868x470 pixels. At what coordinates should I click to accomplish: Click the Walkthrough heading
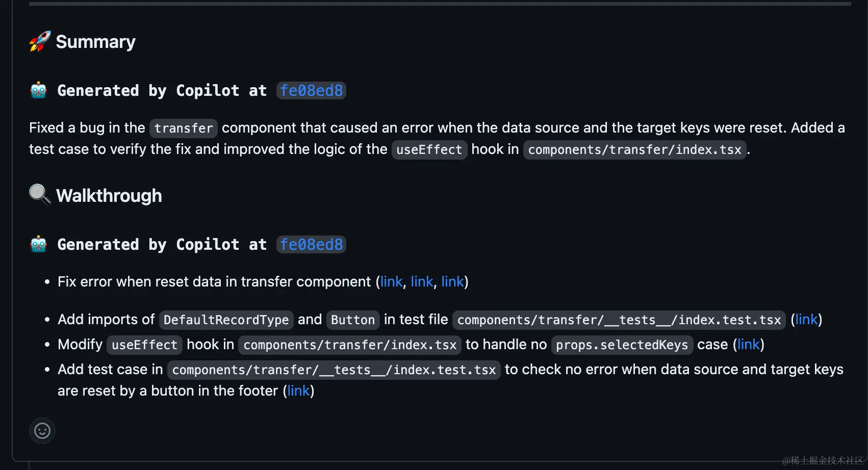click(x=109, y=196)
